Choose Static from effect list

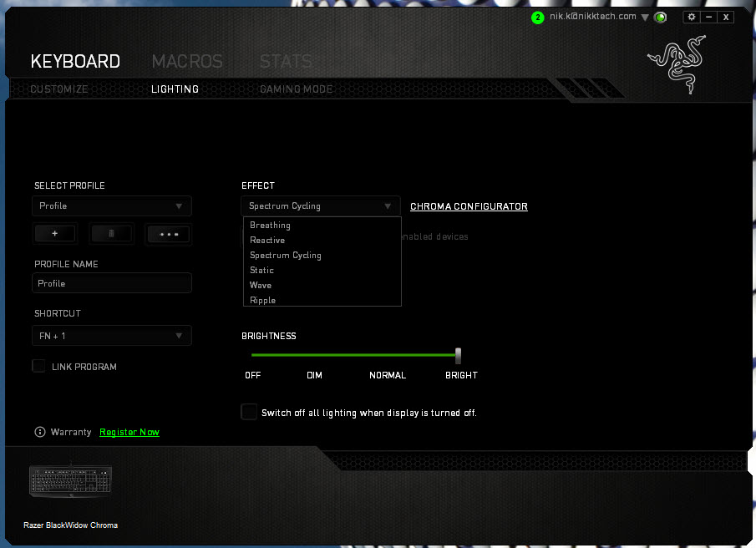pyautogui.click(x=322, y=270)
